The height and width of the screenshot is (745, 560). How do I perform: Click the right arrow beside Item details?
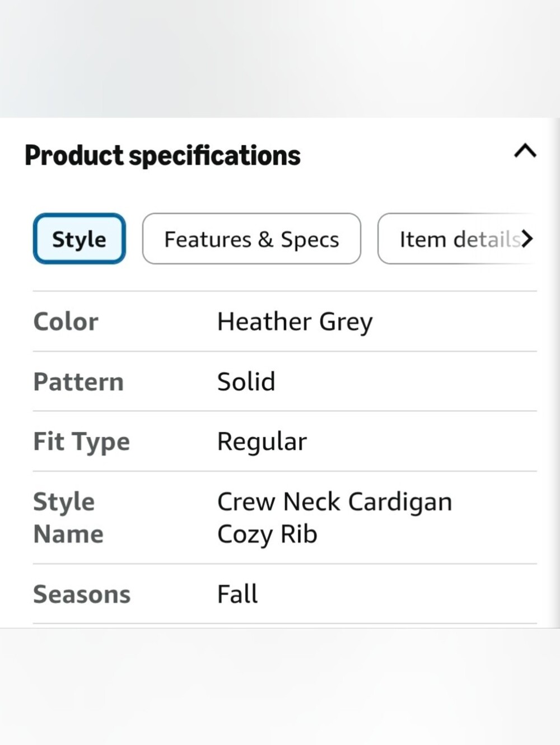click(526, 239)
